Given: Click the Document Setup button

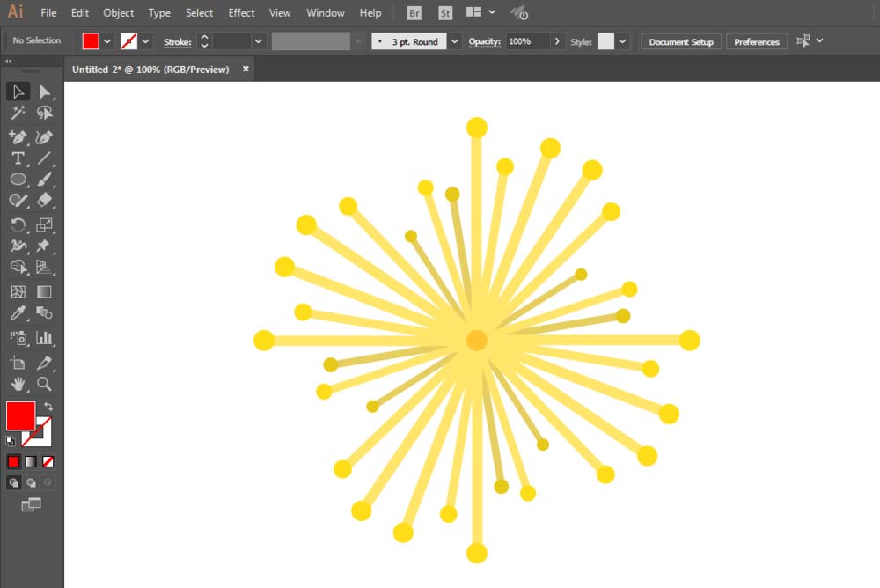Looking at the screenshot, I should coord(681,41).
